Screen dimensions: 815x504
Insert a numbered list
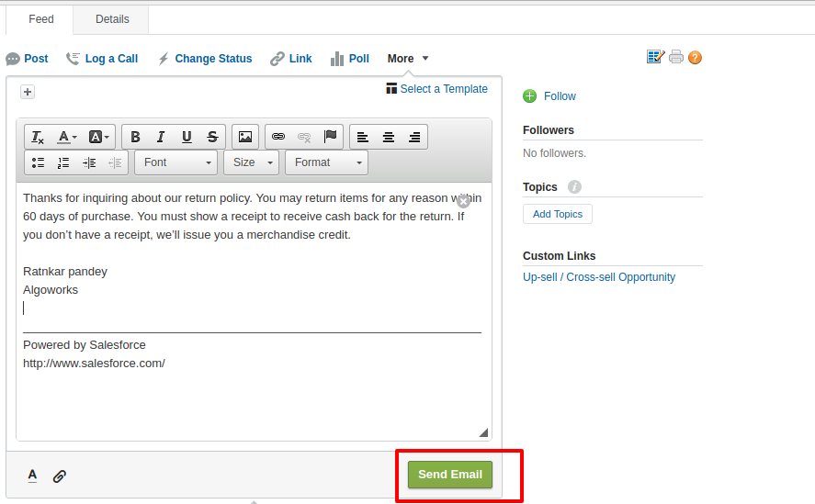pyautogui.click(x=63, y=162)
